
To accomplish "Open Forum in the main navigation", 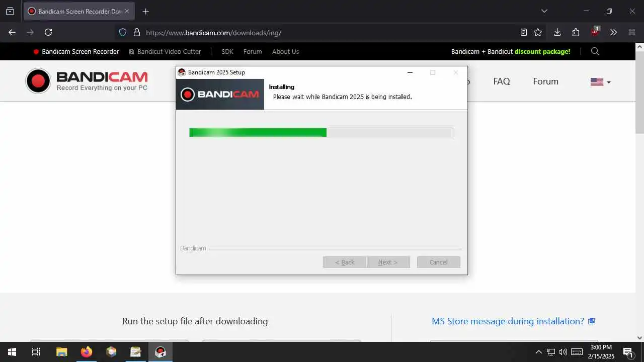I will pyautogui.click(x=546, y=81).
